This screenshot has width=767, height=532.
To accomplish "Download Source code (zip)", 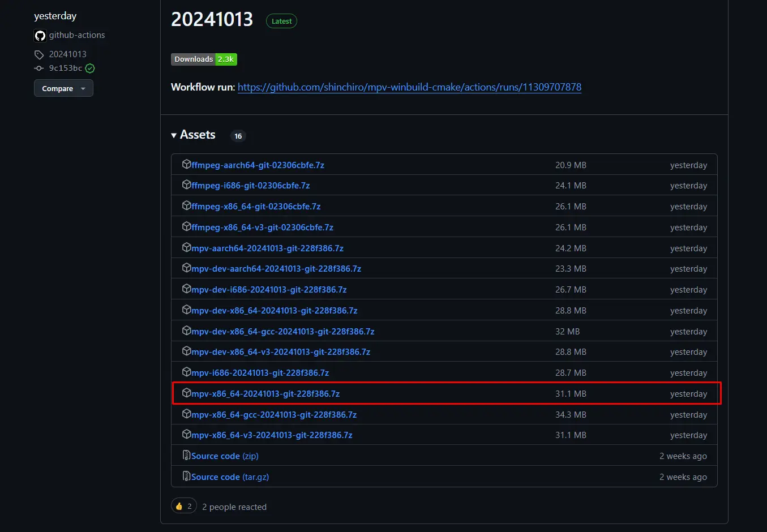I will [225, 456].
